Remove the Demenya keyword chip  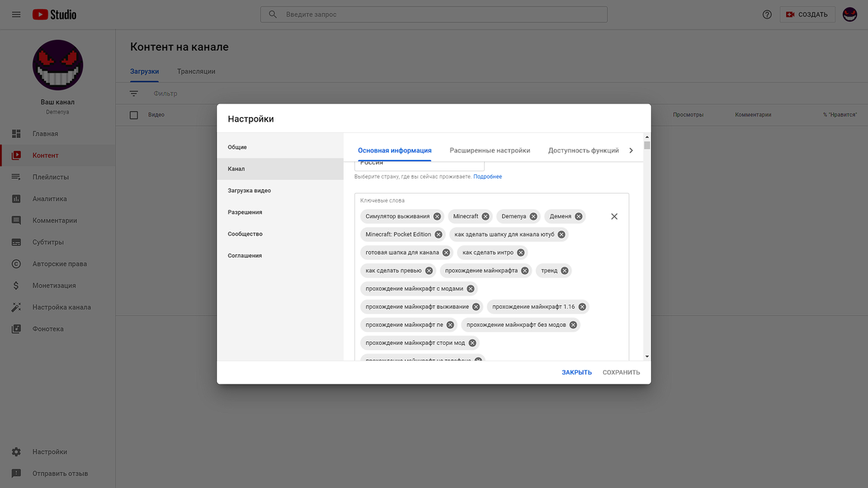pyautogui.click(x=533, y=216)
